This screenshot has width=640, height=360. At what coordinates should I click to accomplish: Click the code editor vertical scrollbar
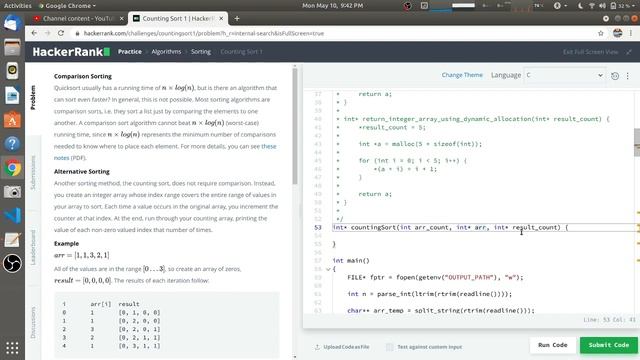point(637,142)
